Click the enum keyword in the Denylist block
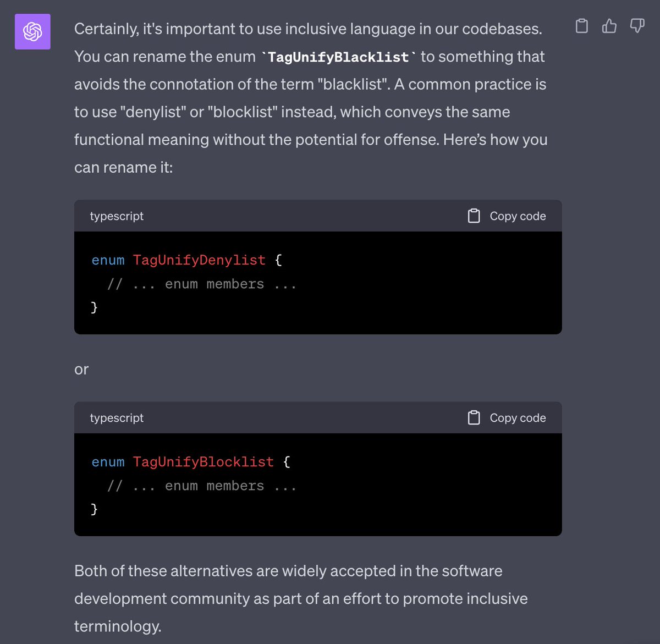Viewport: 660px width, 644px height. pos(108,260)
